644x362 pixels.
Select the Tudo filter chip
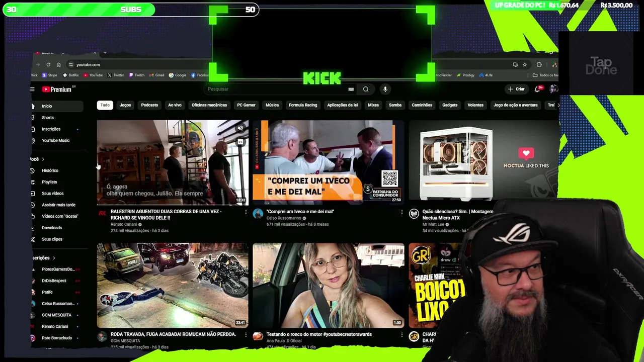click(105, 105)
